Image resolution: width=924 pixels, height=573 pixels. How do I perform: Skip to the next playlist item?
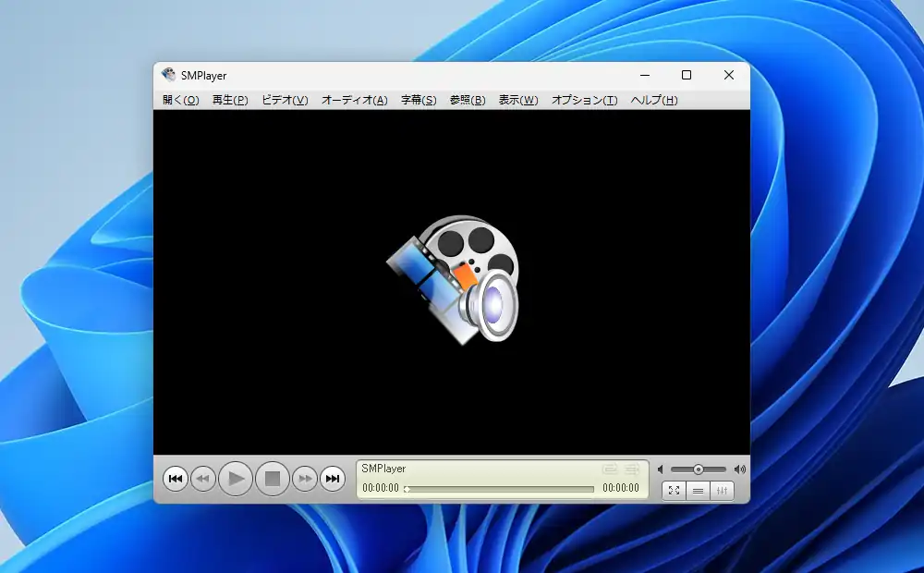pos(334,479)
